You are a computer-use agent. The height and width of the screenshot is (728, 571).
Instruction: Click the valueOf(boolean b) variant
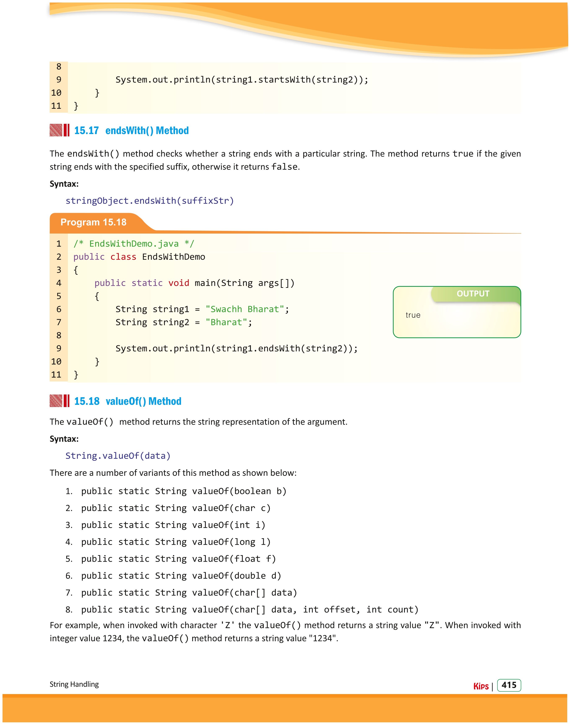click(x=184, y=491)
